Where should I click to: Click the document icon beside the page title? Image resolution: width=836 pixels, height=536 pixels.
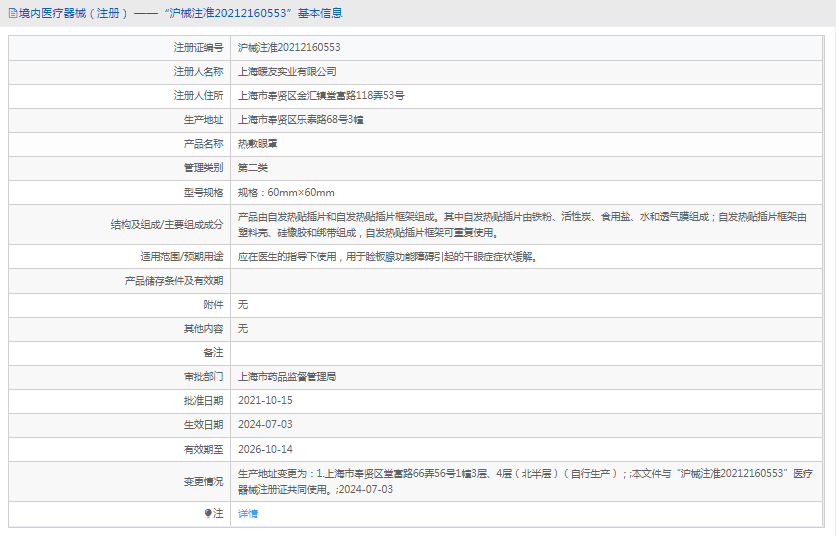[12, 14]
